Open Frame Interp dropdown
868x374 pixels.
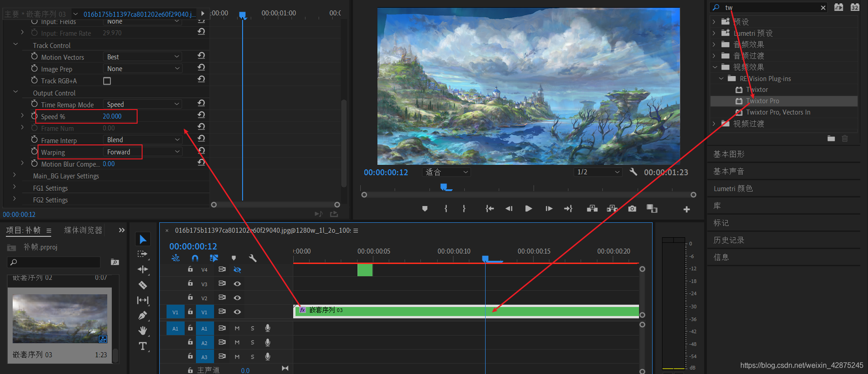pyautogui.click(x=143, y=139)
